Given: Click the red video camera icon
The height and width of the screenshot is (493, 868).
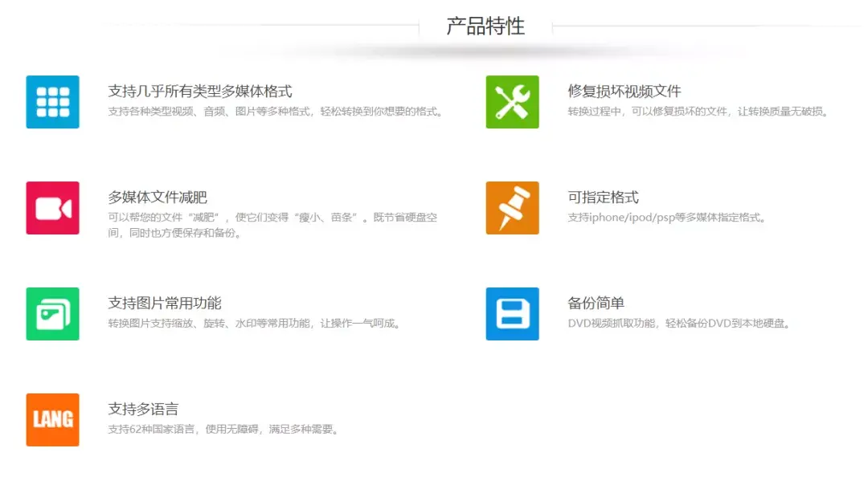Looking at the screenshot, I should tap(52, 208).
